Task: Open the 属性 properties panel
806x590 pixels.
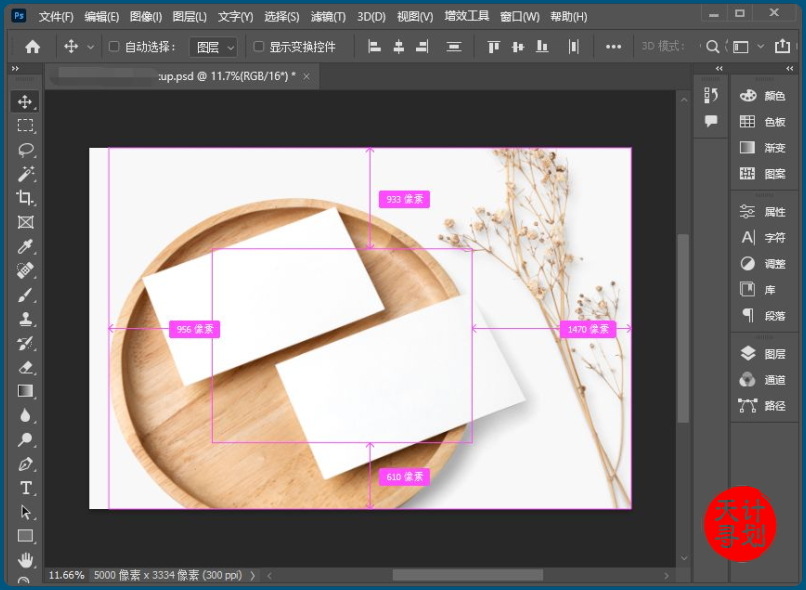Action: (766, 212)
